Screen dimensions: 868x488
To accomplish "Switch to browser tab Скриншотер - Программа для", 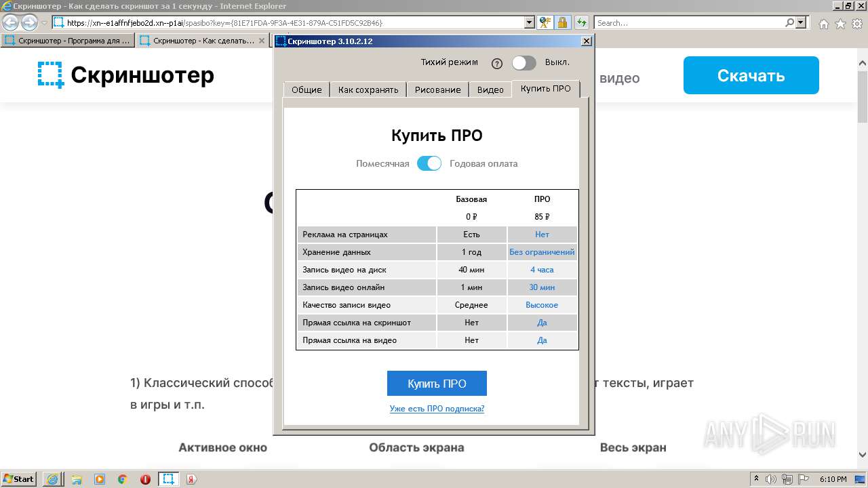I will [x=68, y=41].
